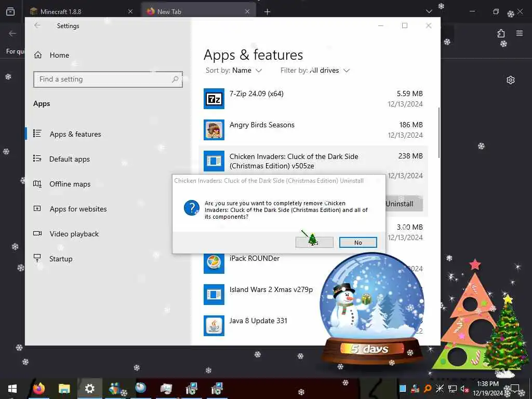Open the Sort by Name dropdown

(234, 70)
